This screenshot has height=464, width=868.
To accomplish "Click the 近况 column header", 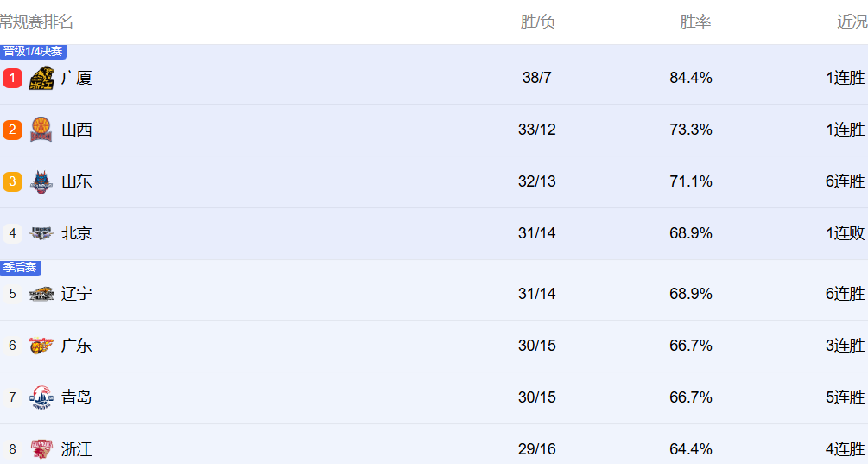I will pos(852,22).
